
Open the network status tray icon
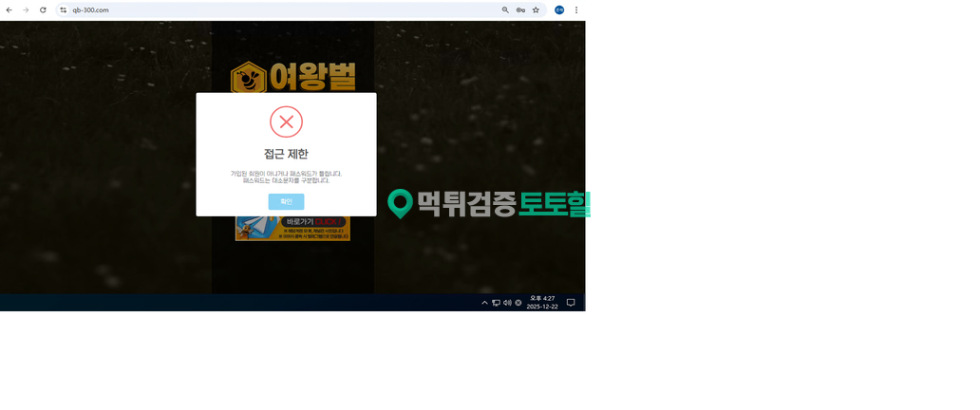[496, 303]
